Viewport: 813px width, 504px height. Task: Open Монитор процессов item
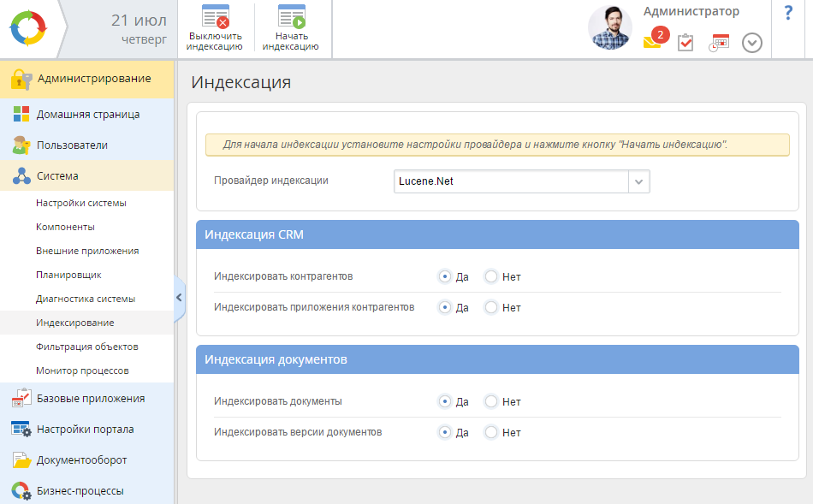pyautogui.click(x=82, y=371)
